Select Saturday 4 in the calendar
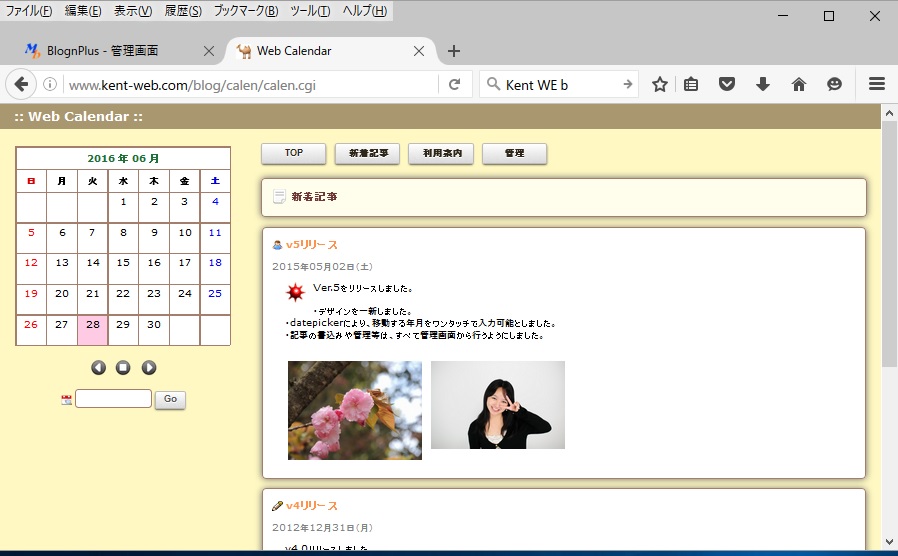898x556 pixels. pyautogui.click(x=215, y=207)
